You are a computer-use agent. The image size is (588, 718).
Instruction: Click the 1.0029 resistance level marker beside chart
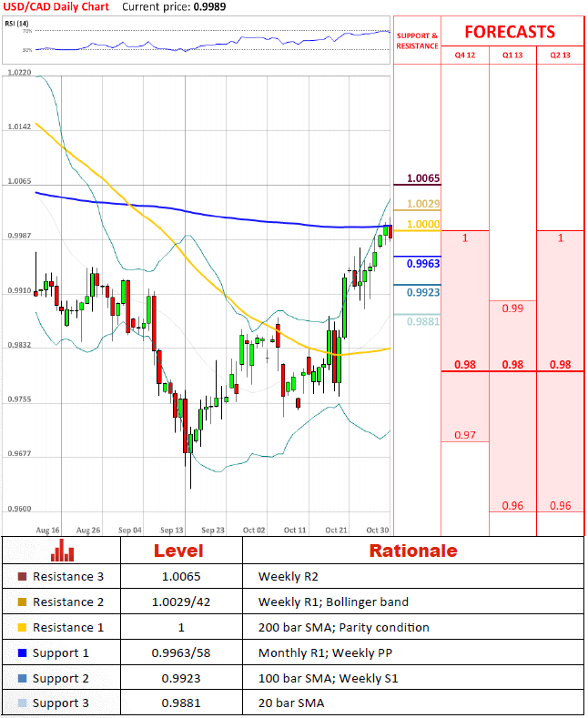(423, 204)
